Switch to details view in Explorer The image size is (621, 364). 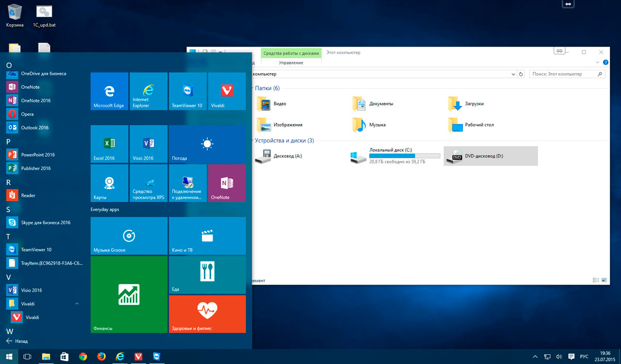pyautogui.click(x=596, y=280)
